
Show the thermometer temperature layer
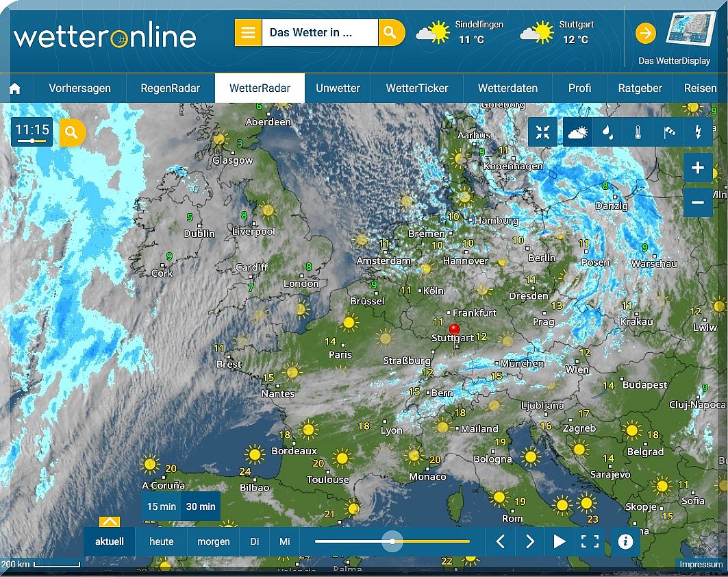[638, 132]
